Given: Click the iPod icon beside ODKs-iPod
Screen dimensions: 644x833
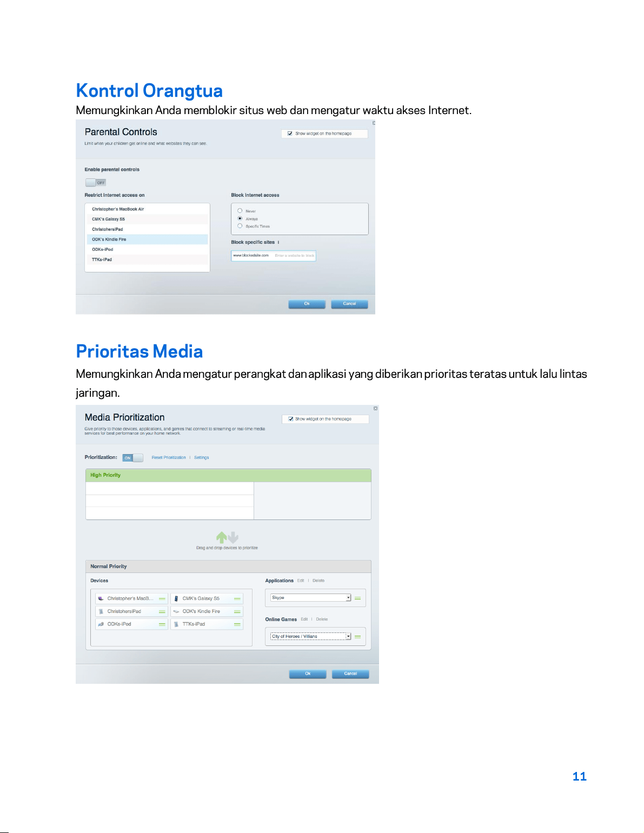Looking at the screenshot, I should click(101, 624).
